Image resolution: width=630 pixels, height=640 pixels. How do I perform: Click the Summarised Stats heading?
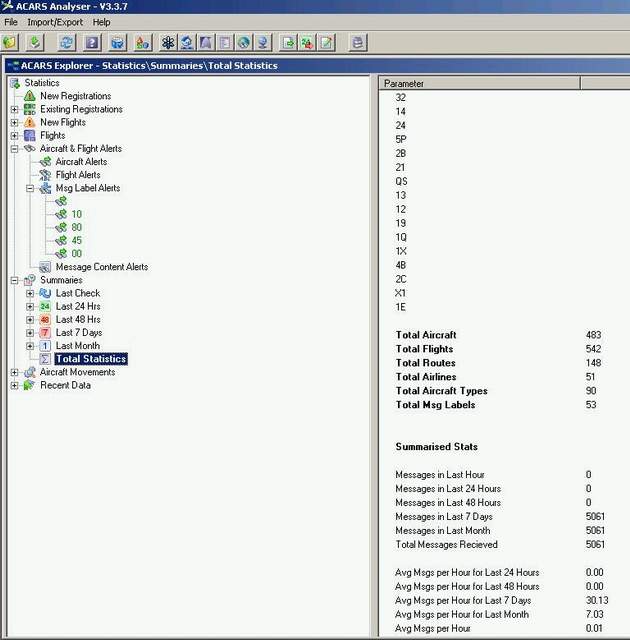437,447
